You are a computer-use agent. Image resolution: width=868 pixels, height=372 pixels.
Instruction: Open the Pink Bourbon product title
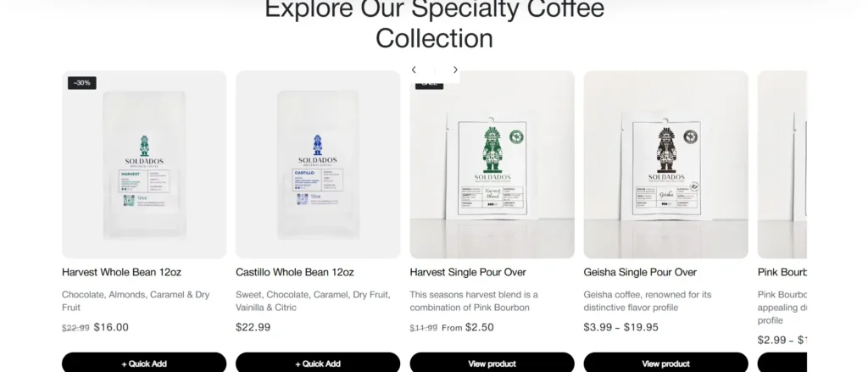coord(782,272)
